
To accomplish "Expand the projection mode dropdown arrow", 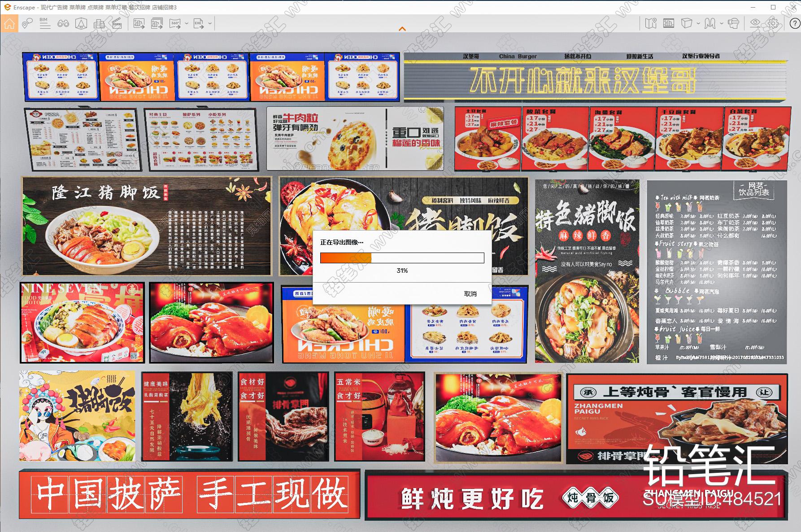I will pos(698,23).
